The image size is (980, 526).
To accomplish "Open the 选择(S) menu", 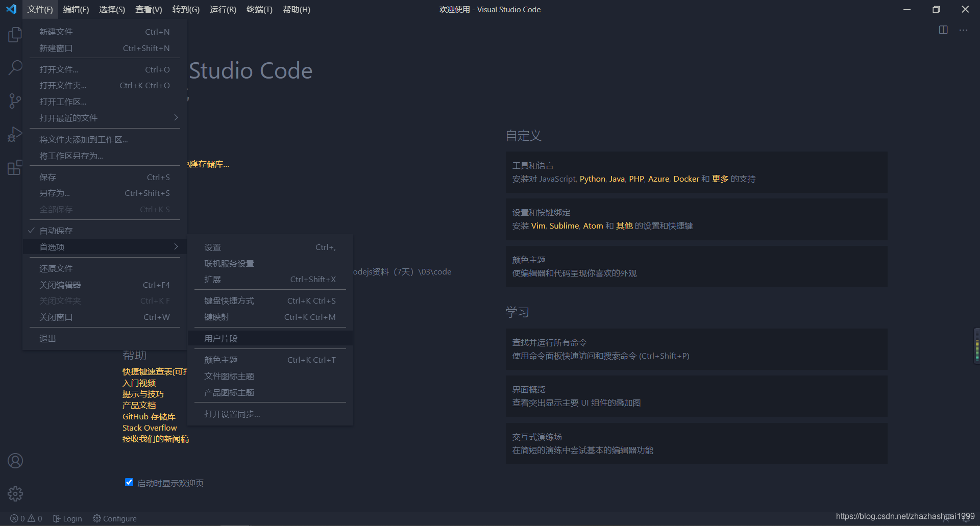I will coord(112,9).
